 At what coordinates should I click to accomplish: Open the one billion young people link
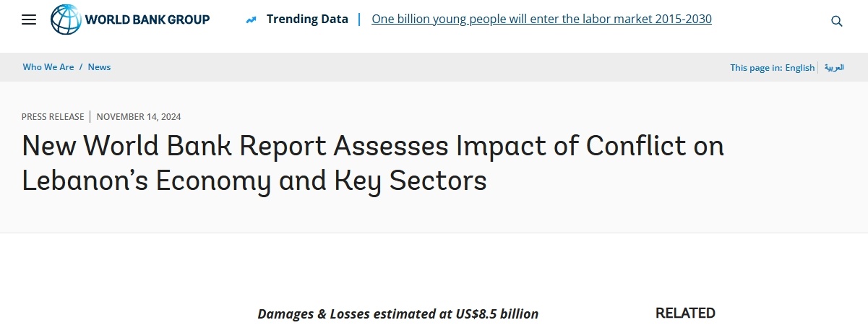click(x=541, y=19)
